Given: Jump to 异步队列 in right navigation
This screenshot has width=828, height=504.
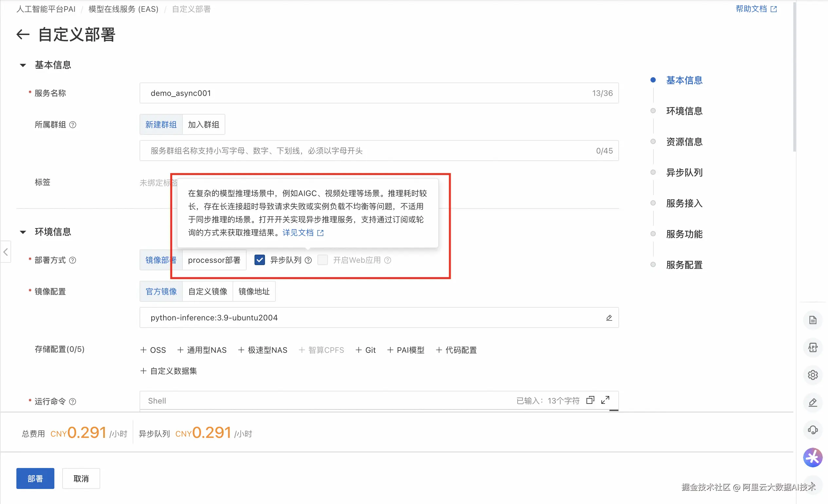Looking at the screenshot, I should pos(684,172).
